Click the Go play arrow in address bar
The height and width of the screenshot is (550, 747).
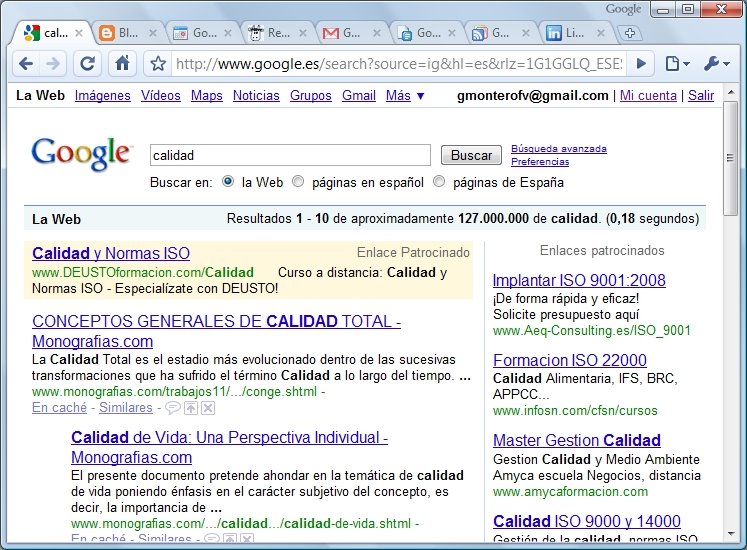pyautogui.click(x=641, y=63)
